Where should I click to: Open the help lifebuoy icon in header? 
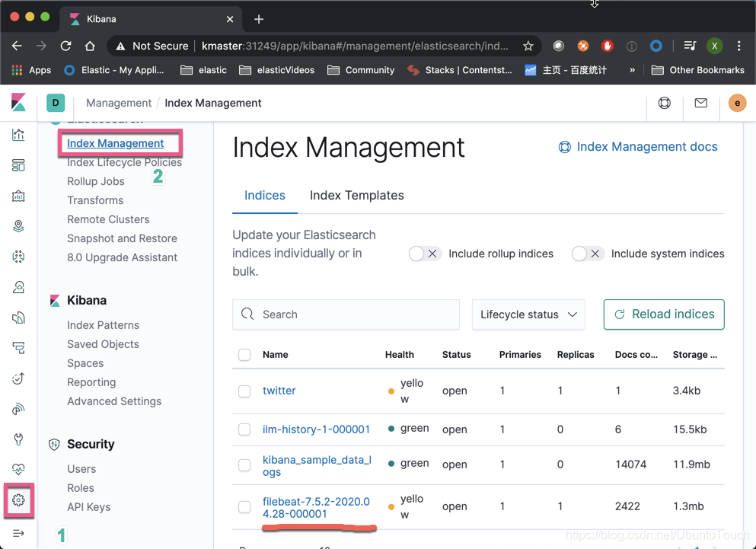click(665, 103)
